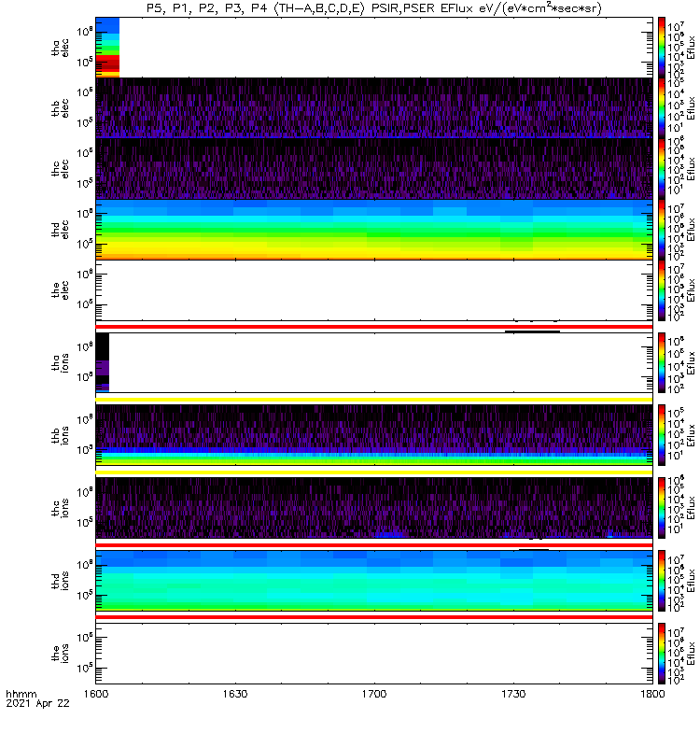Select the 'thb ions' y-axis label
Screen dimensions: 700x747
pyautogui.click(x=60, y=435)
